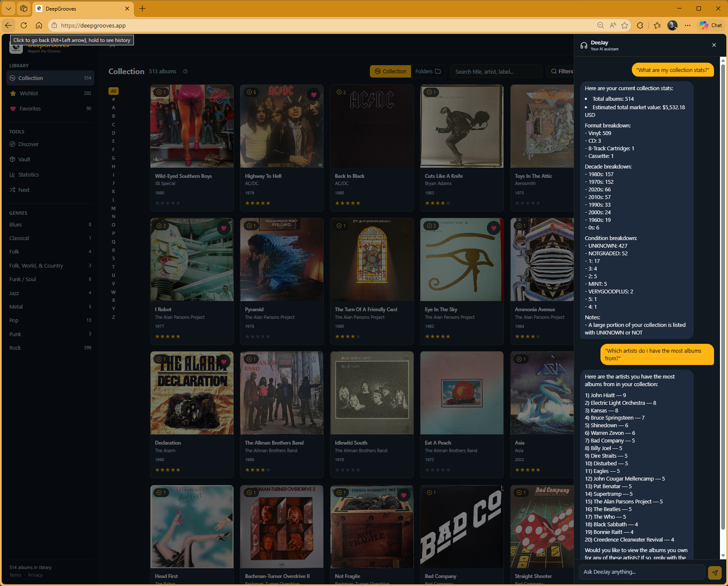
Task: Open Back In Black album cover
Action: [x=372, y=126]
